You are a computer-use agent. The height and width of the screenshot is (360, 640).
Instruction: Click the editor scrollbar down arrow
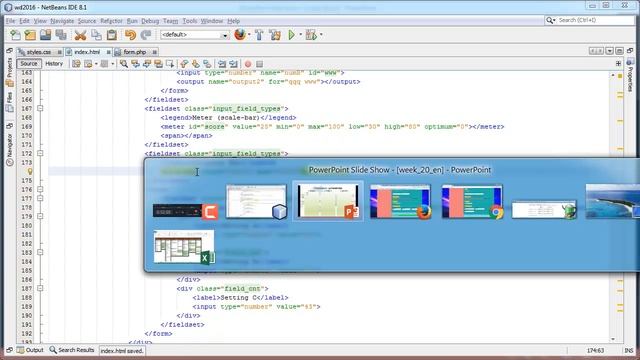(613, 339)
